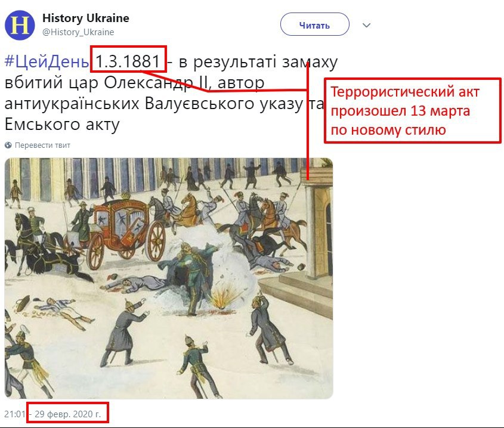Open the assassination painting image

tap(169, 278)
